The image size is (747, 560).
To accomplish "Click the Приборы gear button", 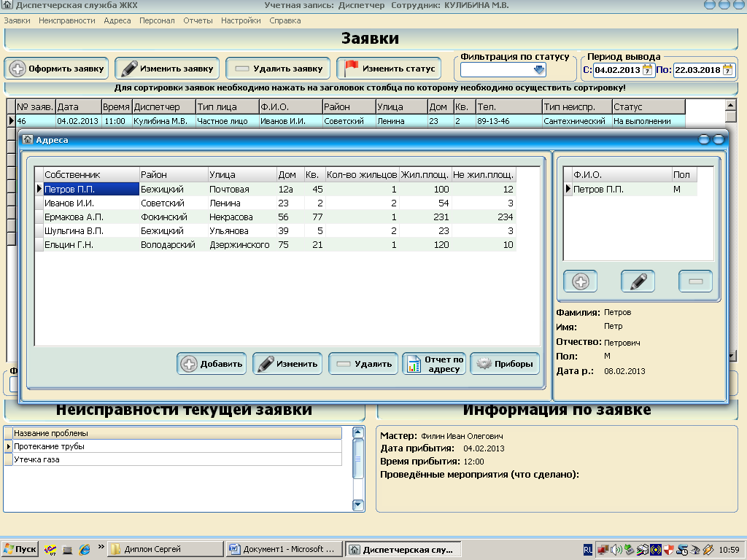I will (505, 364).
